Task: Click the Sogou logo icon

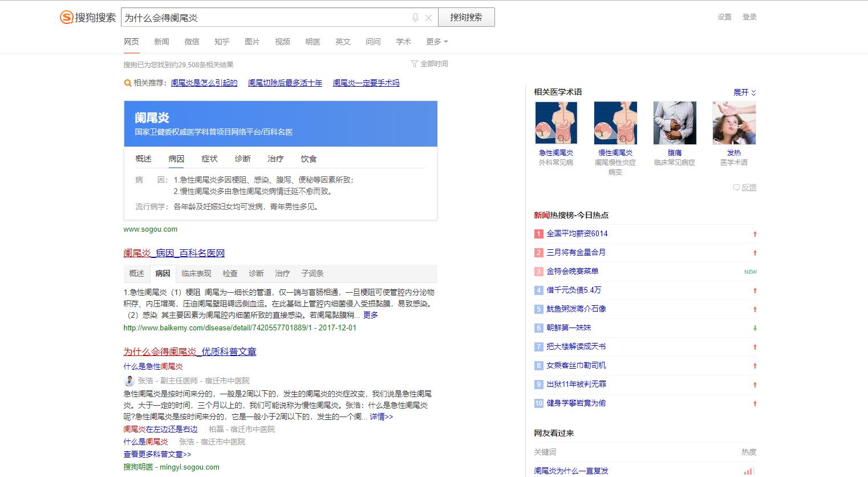Action: [68, 17]
